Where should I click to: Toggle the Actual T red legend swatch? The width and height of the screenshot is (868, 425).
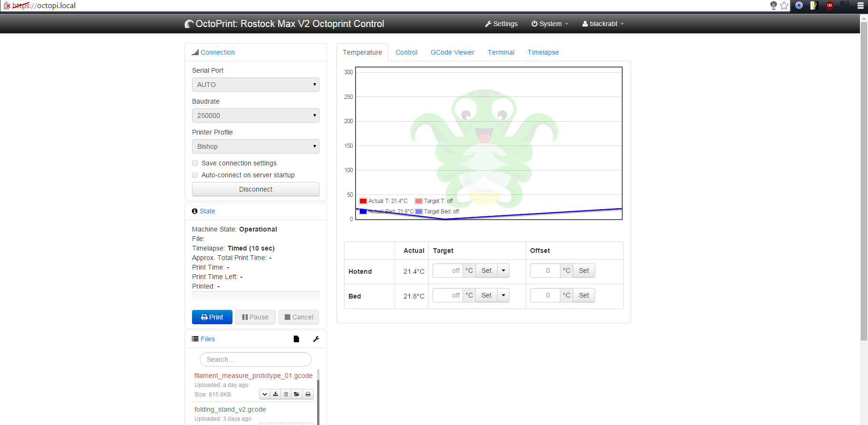363,201
